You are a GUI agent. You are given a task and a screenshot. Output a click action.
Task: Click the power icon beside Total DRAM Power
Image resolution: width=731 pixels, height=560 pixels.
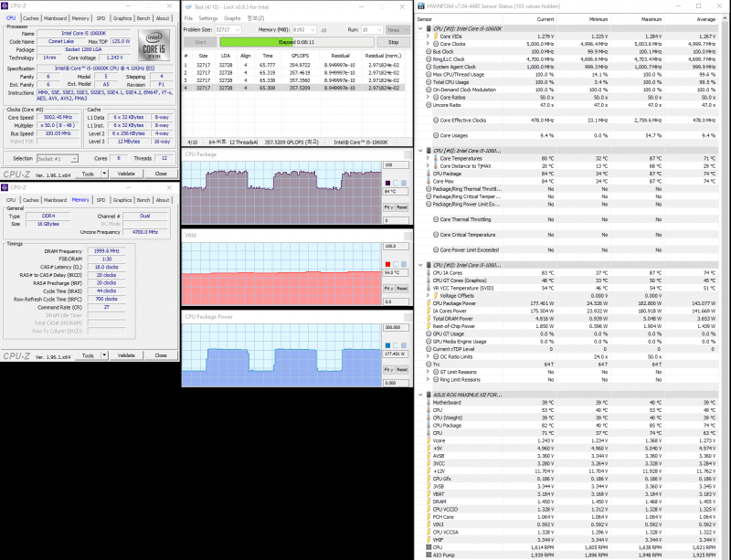coord(429,319)
